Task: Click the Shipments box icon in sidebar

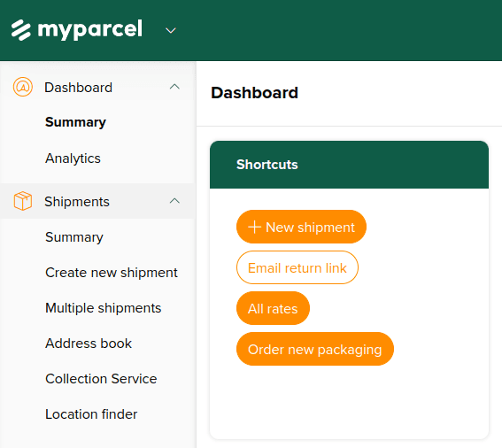Action: point(23,201)
